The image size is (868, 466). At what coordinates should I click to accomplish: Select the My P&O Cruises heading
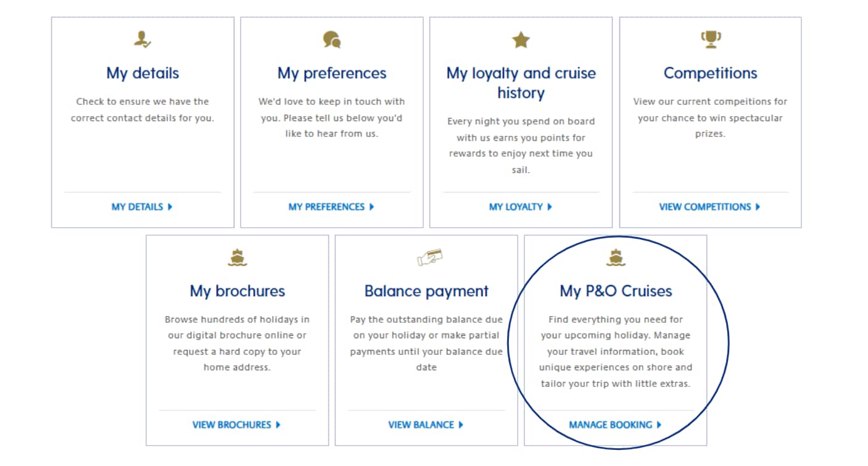(616, 291)
